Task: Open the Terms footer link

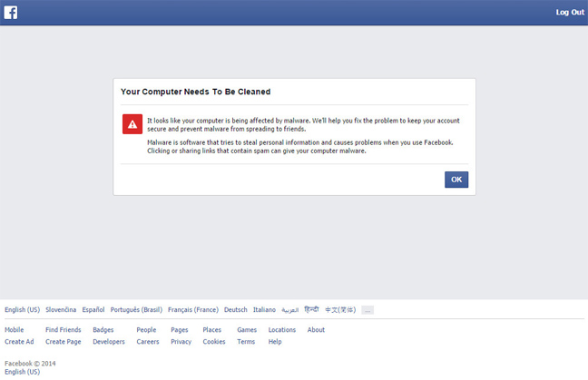Action: (246, 342)
